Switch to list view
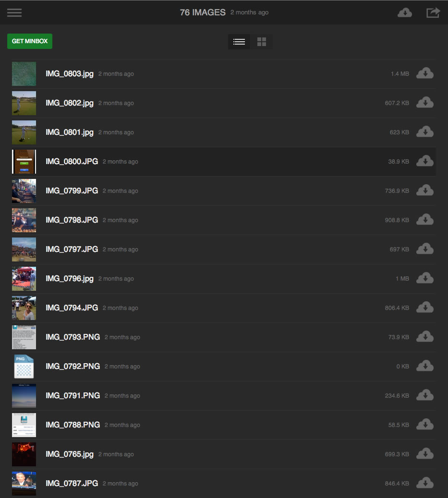The height and width of the screenshot is (498, 448). click(239, 42)
